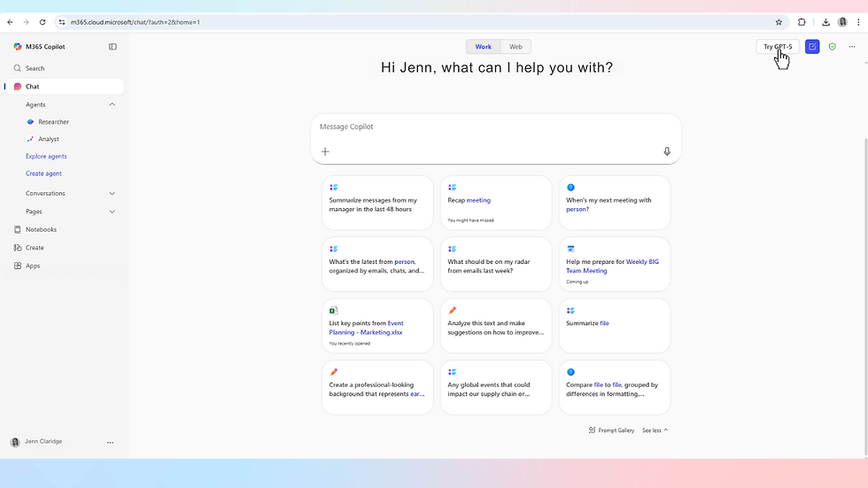Switch to the Web tab
Viewport: 868px width, 488px height.
(x=515, y=46)
